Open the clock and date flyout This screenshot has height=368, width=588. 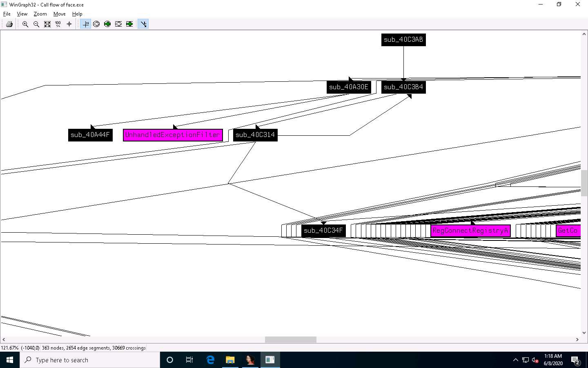point(553,360)
